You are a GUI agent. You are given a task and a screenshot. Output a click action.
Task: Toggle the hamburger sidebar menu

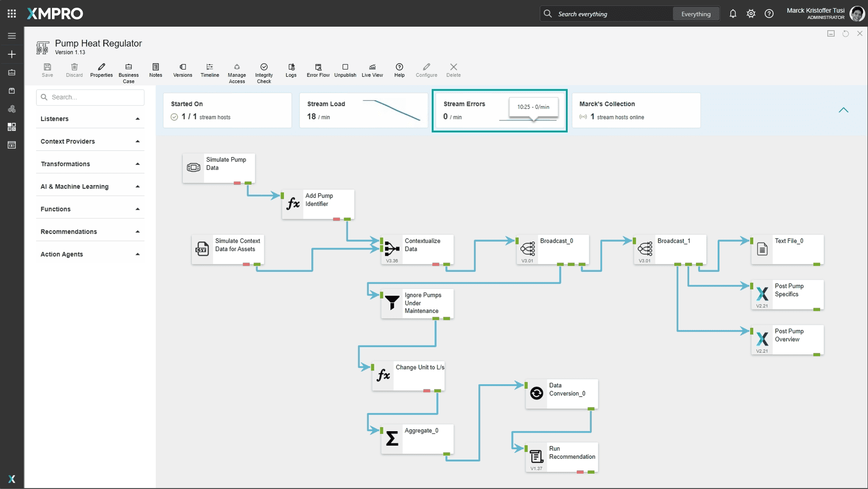tap(12, 36)
